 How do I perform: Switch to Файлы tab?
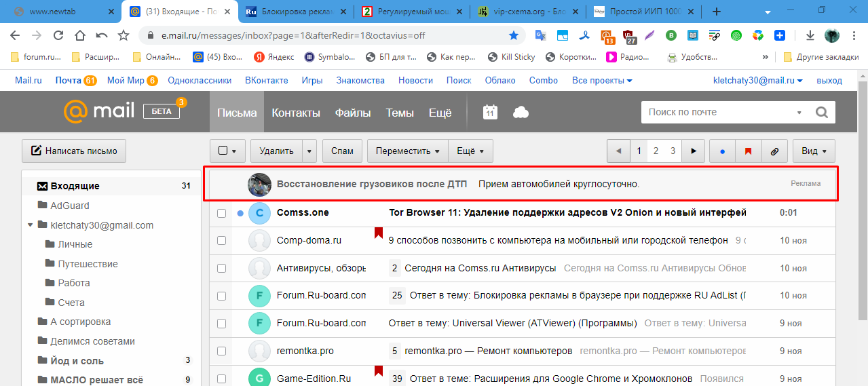(353, 113)
